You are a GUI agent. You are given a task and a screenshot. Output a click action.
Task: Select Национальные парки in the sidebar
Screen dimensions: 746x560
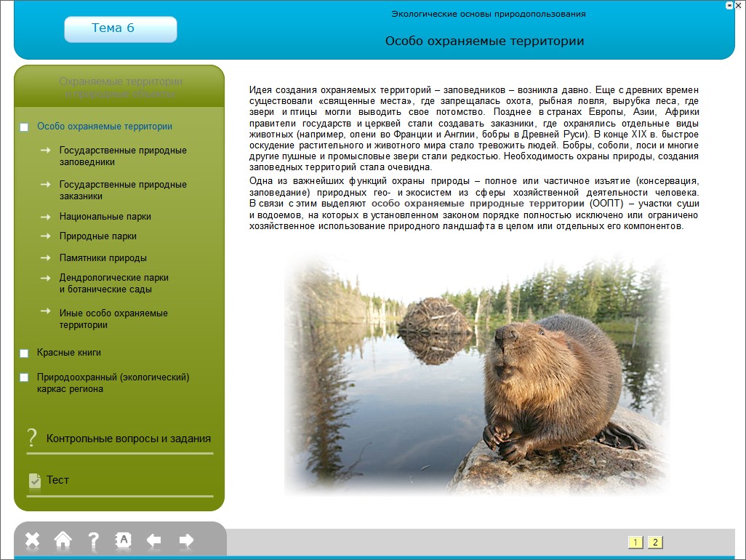click(x=105, y=217)
